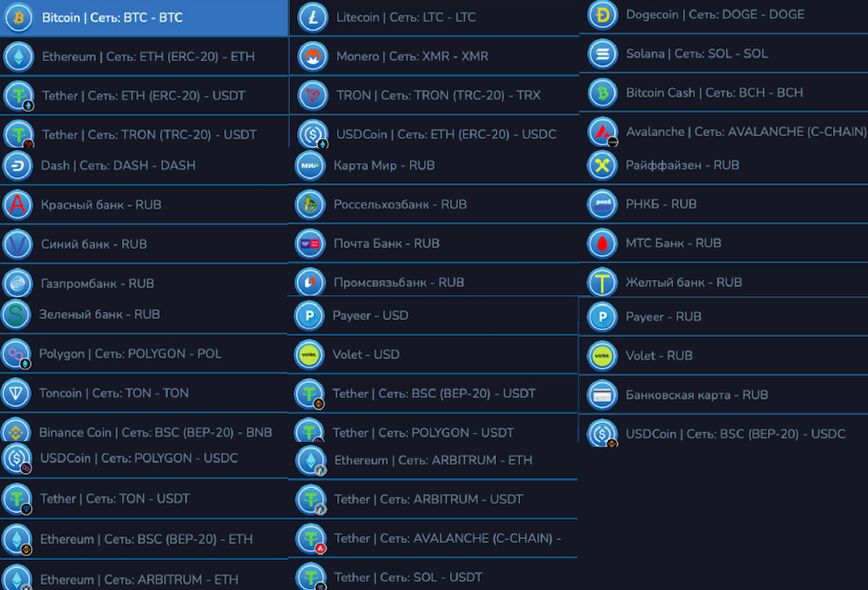The width and height of the screenshot is (868, 590).
Task: Click the Зеленый банк green S icon
Action: click(17, 314)
